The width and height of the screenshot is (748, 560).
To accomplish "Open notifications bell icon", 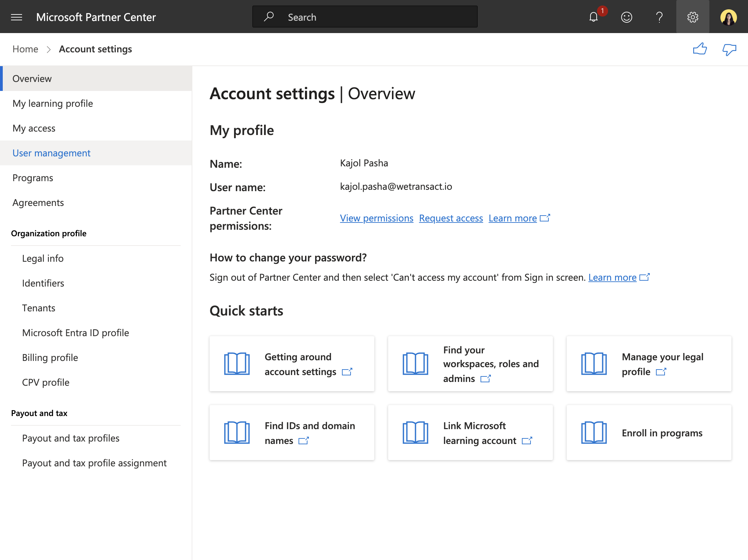I will tap(594, 17).
